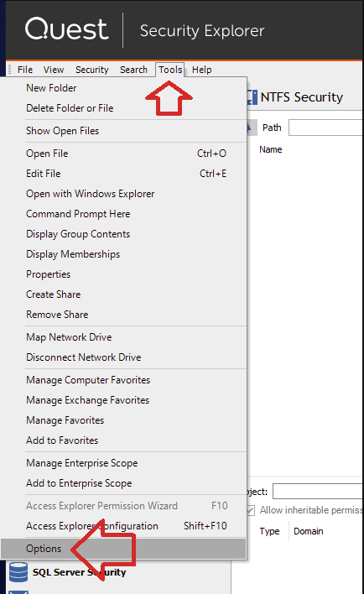This screenshot has width=364, height=594.
Task: Click the Domain column header
Action: click(x=309, y=531)
